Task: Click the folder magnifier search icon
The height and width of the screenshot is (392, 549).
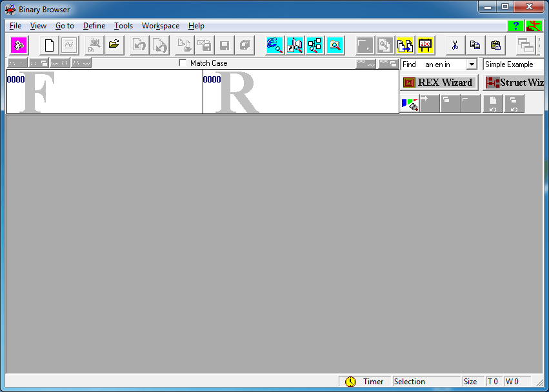Action: point(335,45)
